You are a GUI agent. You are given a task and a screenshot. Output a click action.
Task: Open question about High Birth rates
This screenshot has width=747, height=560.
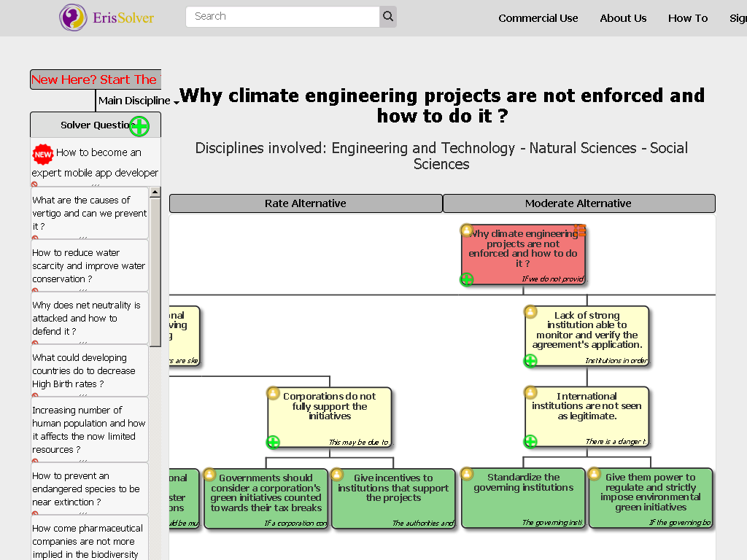(89, 370)
